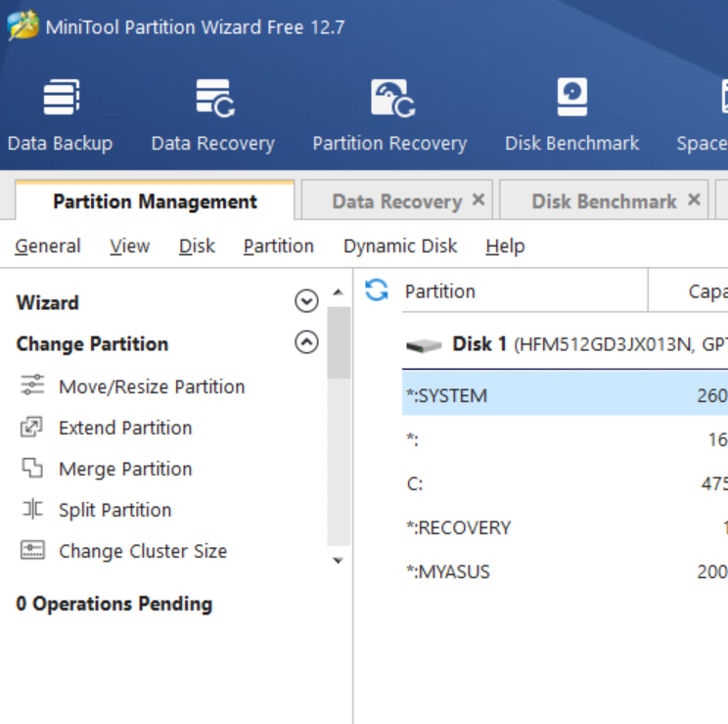Screen dimensions: 728x724
Task: Click the sidebar scrollbar thumb
Action: pyautogui.click(x=339, y=342)
